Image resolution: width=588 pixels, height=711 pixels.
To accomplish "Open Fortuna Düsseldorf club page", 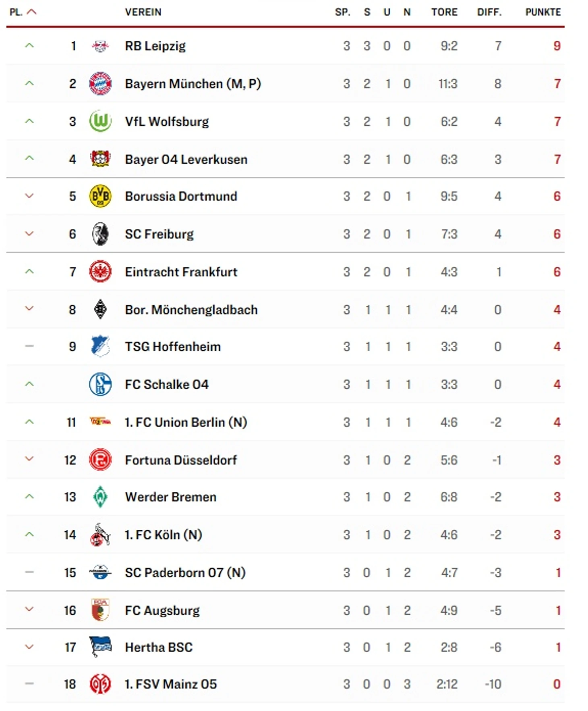I will (181, 460).
